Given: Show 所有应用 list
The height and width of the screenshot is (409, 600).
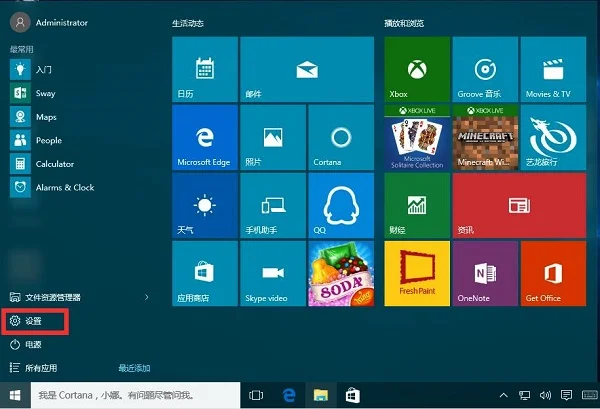Looking at the screenshot, I should (x=40, y=367).
